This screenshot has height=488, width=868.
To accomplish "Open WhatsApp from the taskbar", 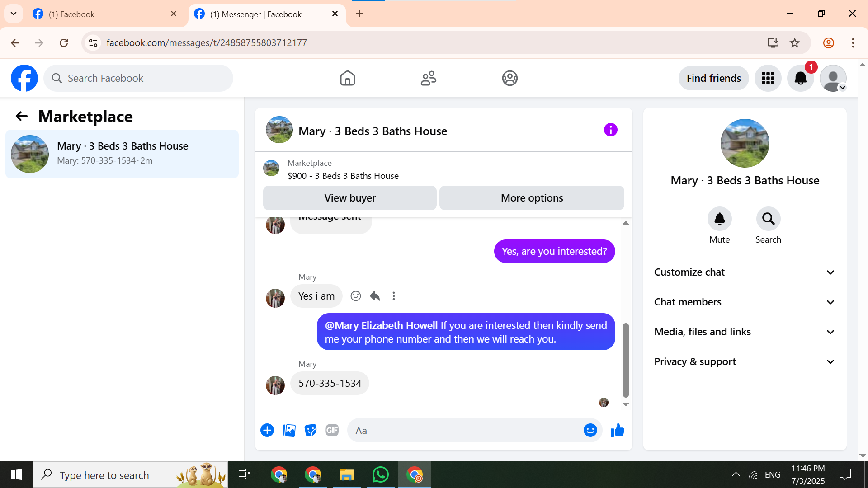I will coord(380,475).
